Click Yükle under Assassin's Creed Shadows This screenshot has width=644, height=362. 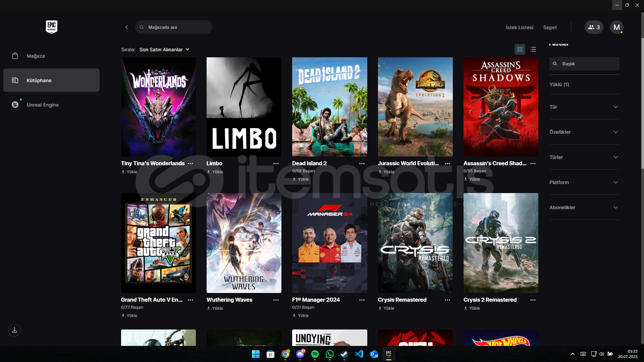(x=472, y=179)
